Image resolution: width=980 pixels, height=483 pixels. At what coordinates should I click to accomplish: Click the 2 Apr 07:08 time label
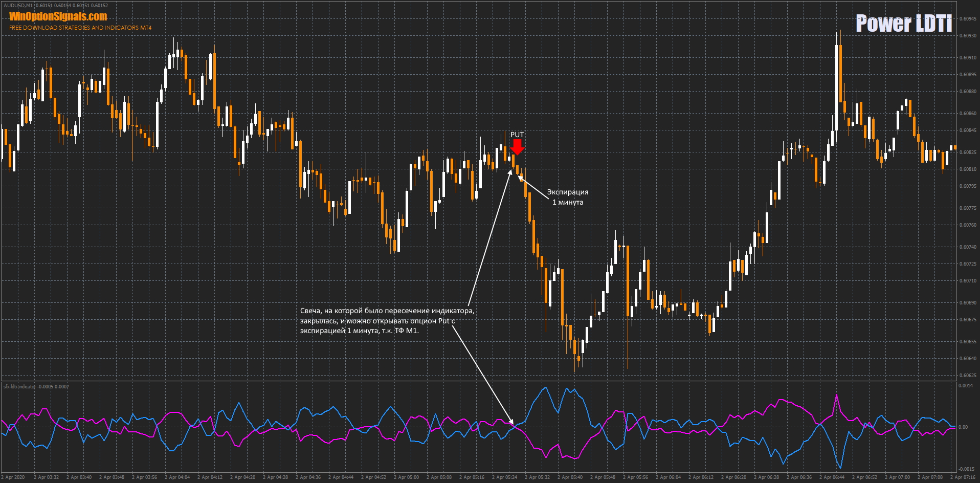pyautogui.click(x=930, y=477)
